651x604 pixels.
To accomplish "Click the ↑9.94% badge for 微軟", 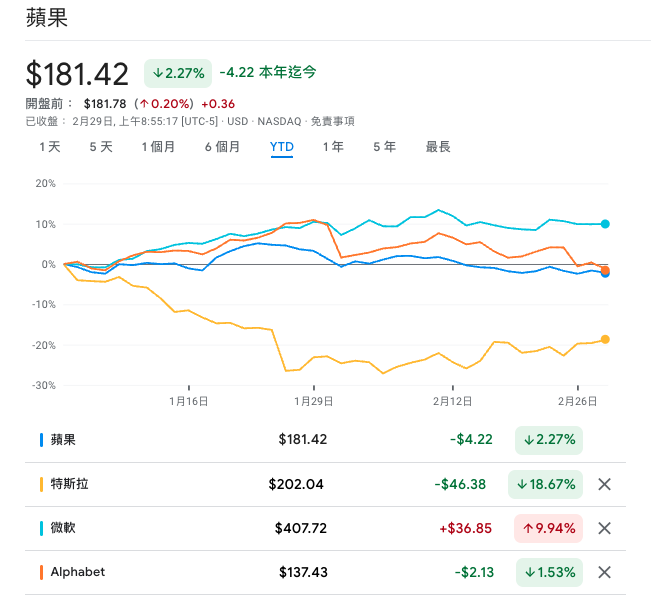I will click(x=548, y=528).
